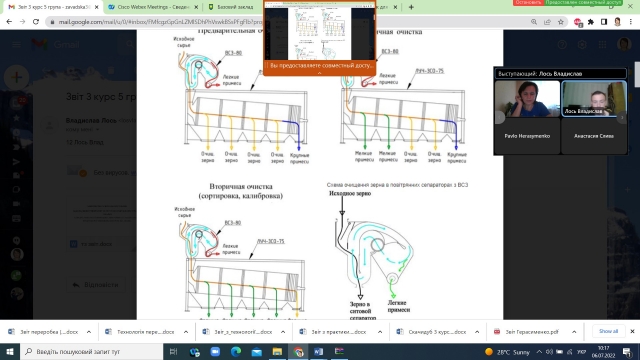This screenshot has height=360, width=640.
Task: Toggle Chrome's side panel icon
Action: point(604,22)
